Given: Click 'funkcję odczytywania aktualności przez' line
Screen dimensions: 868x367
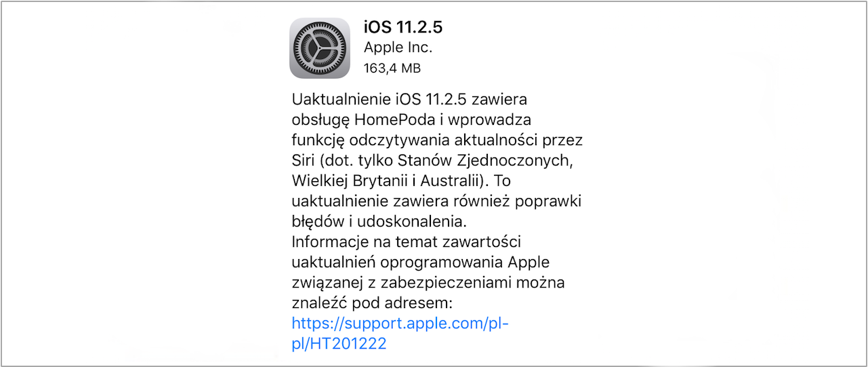Looking at the screenshot, I should [x=437, y=140].
